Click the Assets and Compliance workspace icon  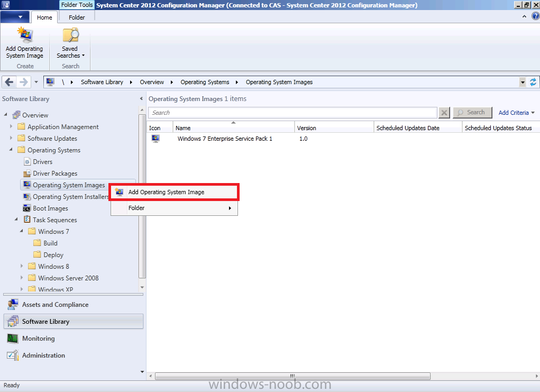13,305
